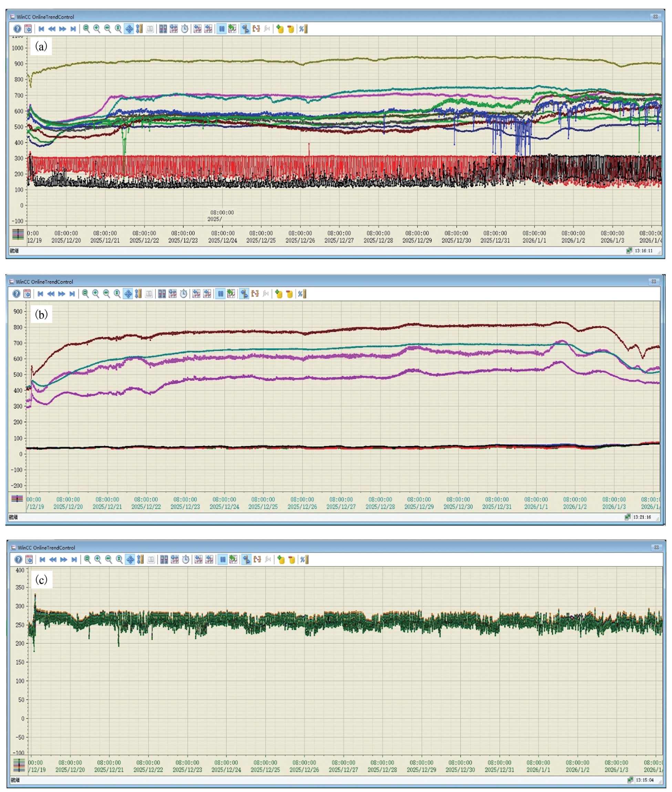This screenshot has width=672, height=792.
Task: Disconnect backup archive in top window
Action: [x=291, y=29]
